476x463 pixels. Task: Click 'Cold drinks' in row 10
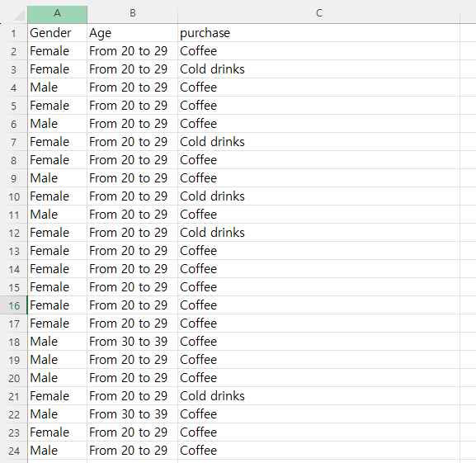(x=212, y=196)
